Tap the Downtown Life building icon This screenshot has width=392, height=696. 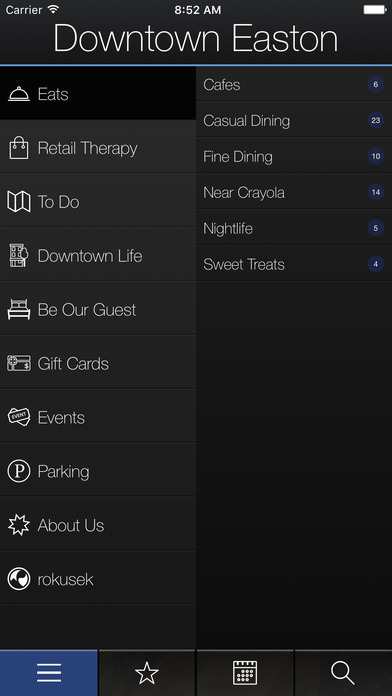(19, 256)
